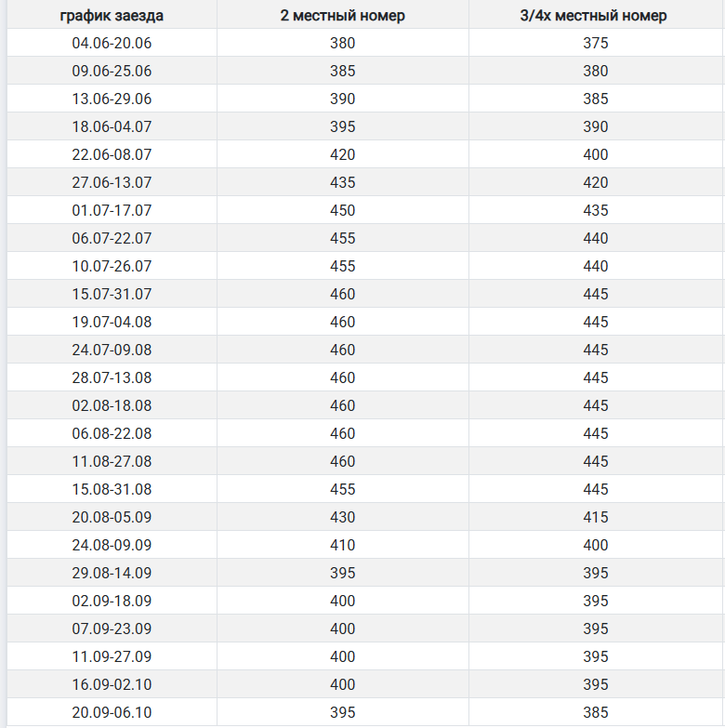
Task: Select the 3/4-bed price for 04.06-20.06
Action: click(x=596, y=43)
